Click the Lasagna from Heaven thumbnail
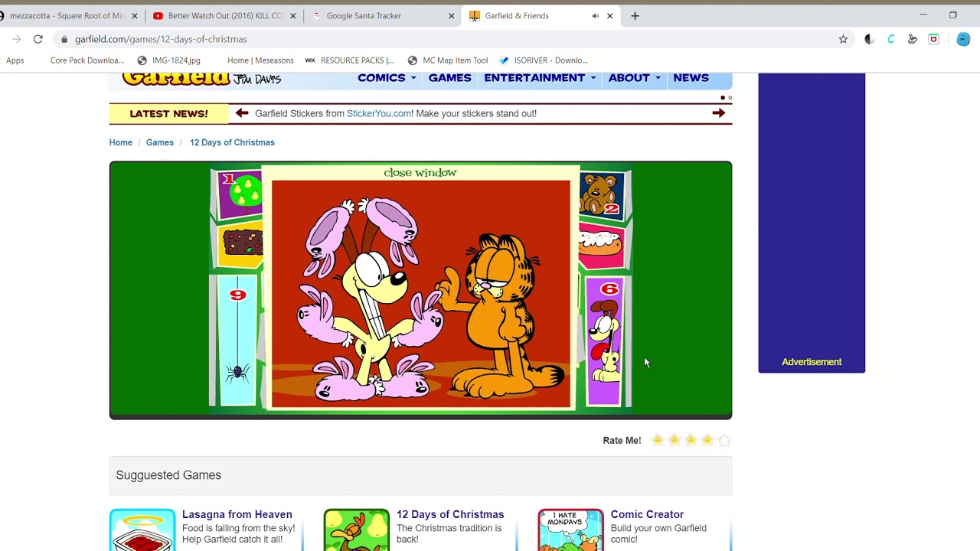980x551 pixels. tap(142, 530)
